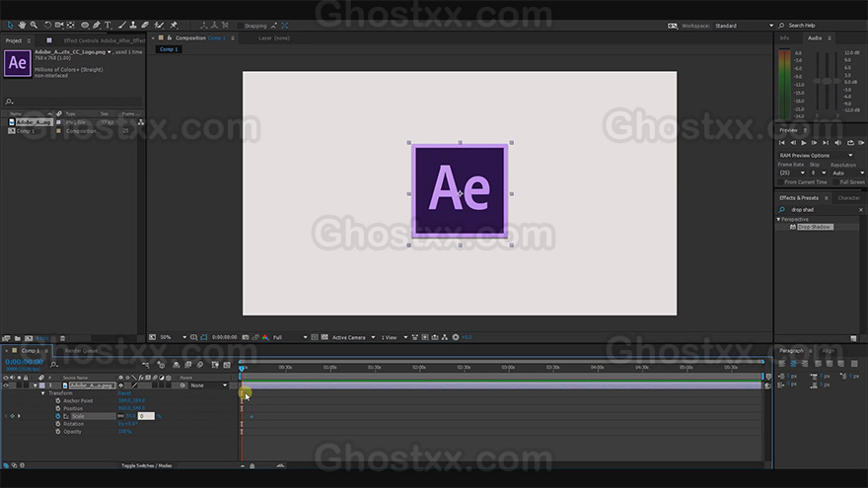Select the Horizontal Type tool
The height and width of the screenshot is (488, 868).
click(108, 25)
